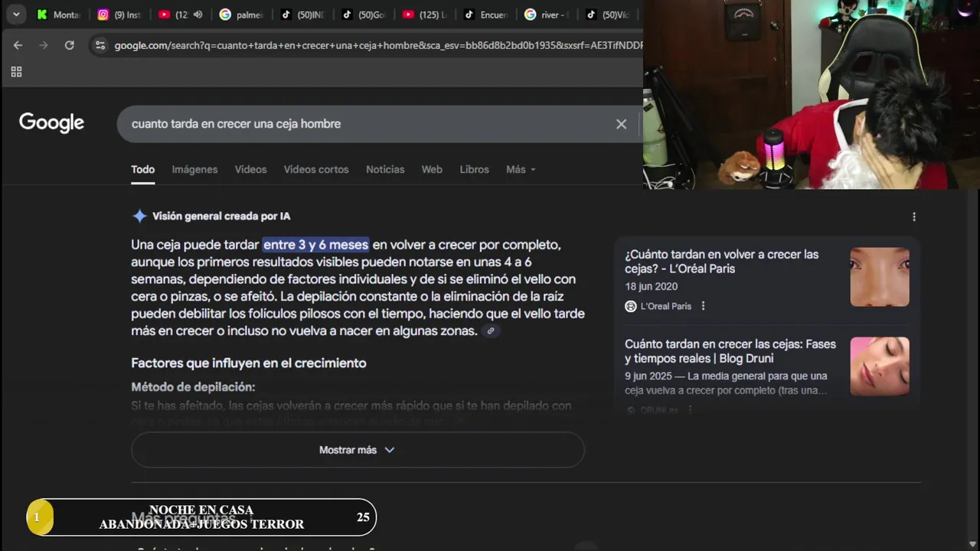Switch to the Kick 'Monta' tab
This screenshot has width=980, height=551.
(58, 15)
